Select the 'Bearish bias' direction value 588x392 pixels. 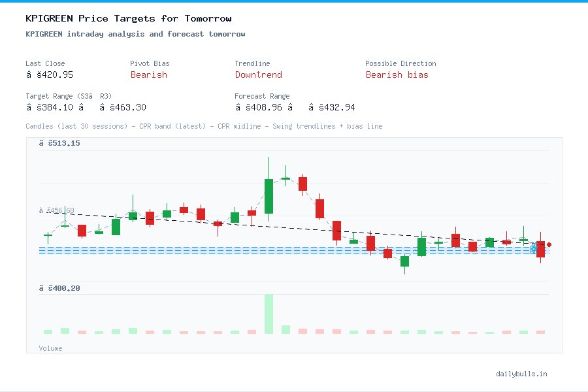pyautogui.click(x=397, y=74)
